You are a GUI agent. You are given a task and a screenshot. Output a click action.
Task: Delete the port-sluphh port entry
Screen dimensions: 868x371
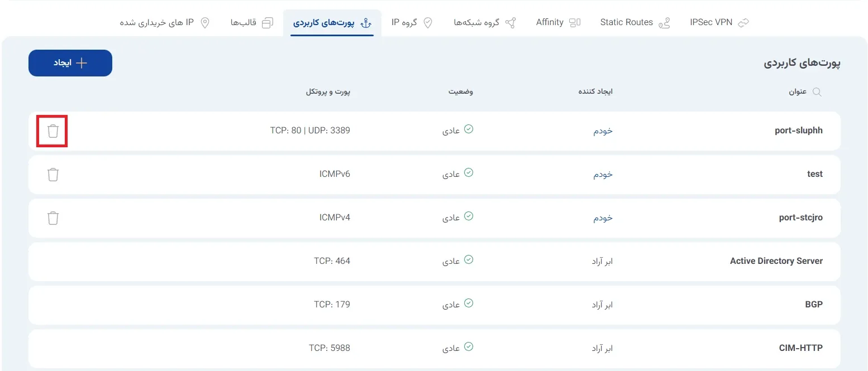(53, 131)
